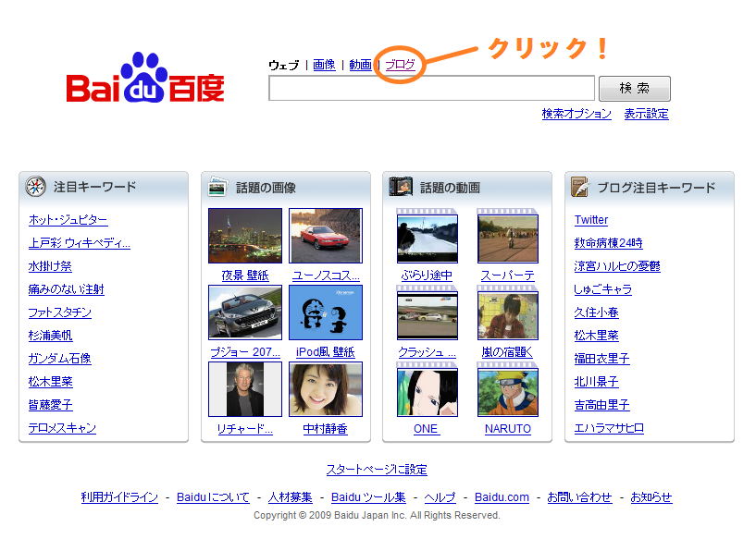The height and width of the screenshot is (539, 756).
Task: Open the ブログ search tab
Action: [400, 65]
